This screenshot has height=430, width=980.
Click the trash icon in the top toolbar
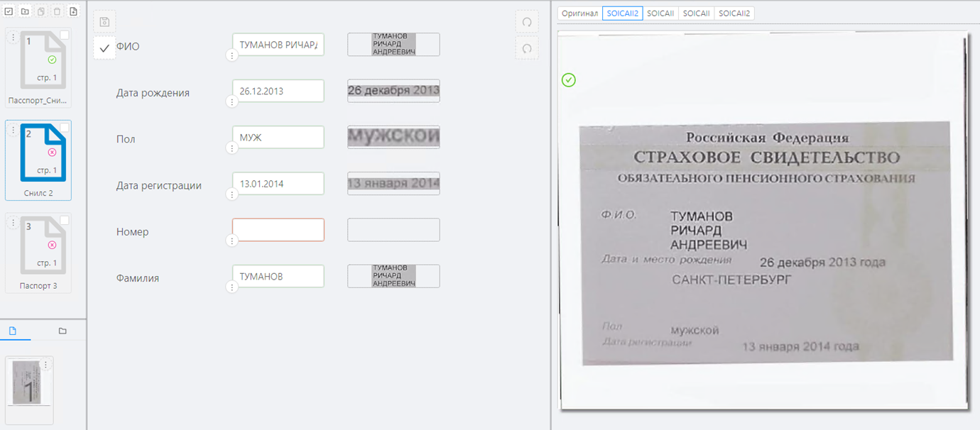click(56, 11)
